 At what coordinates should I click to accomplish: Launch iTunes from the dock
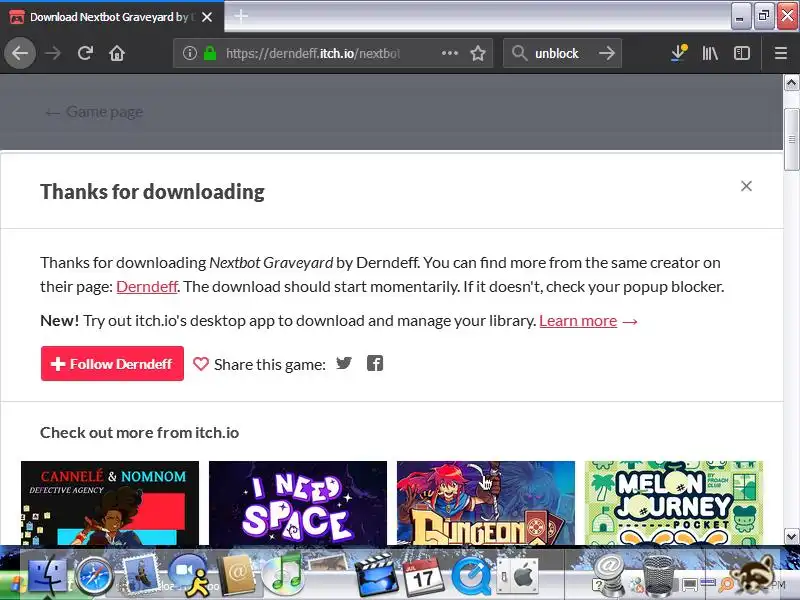tap(283, 574)
